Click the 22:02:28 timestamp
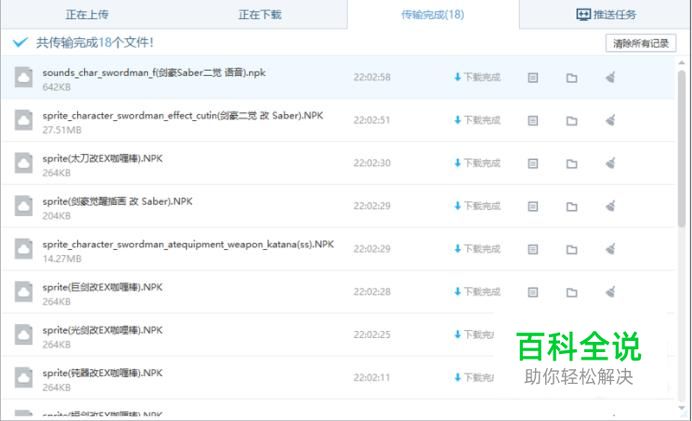 pos(372,291)
